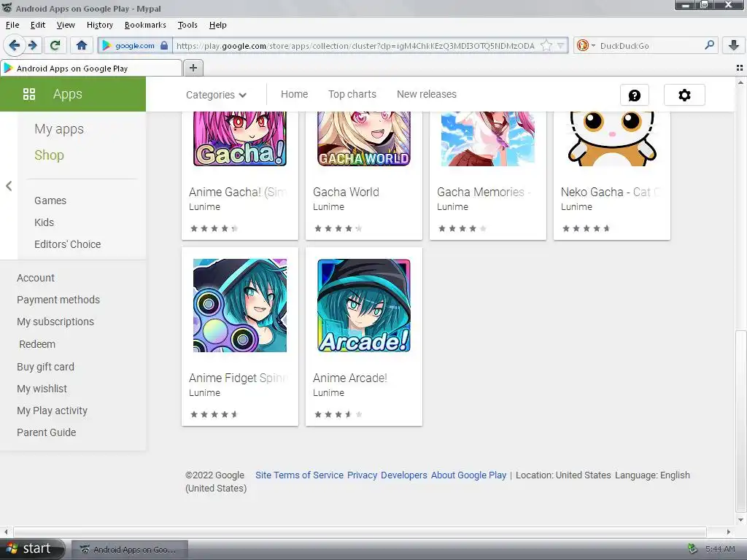Open Anime Gacha! app thumbnail
Viewport: 747px width, 560px height.
click(239, 139)
